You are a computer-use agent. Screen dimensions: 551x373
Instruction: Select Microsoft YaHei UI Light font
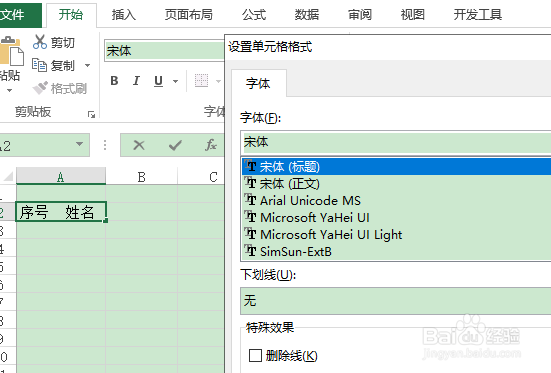397,234
